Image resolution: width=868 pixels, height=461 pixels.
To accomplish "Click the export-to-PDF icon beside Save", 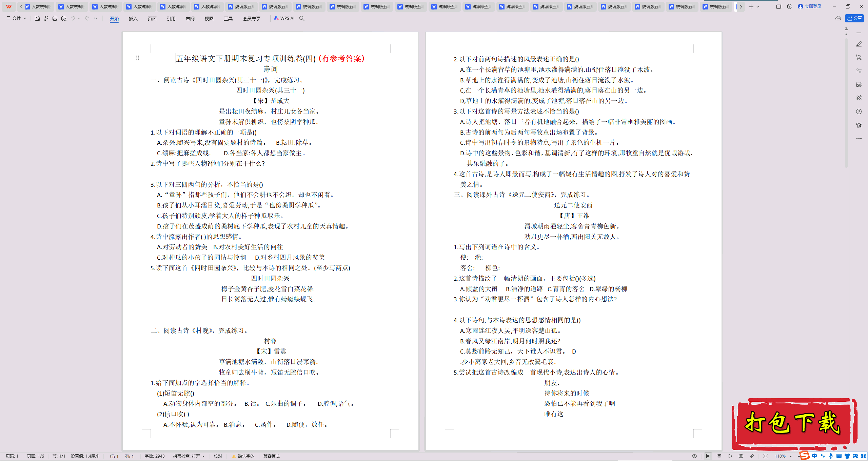I will click(46, 18).
